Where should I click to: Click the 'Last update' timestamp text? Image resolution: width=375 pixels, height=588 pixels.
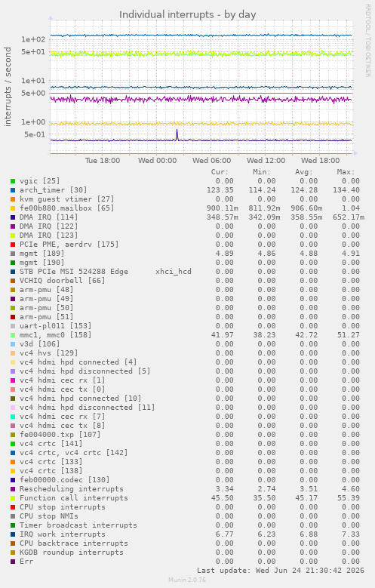point(281,571)
